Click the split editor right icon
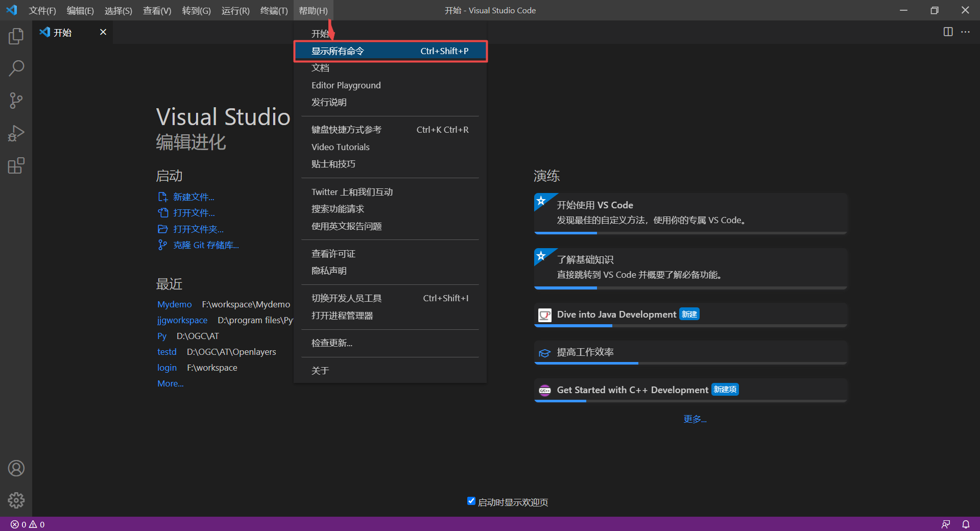980x531 pixels. pyautogui.click(x=948, y=32)
